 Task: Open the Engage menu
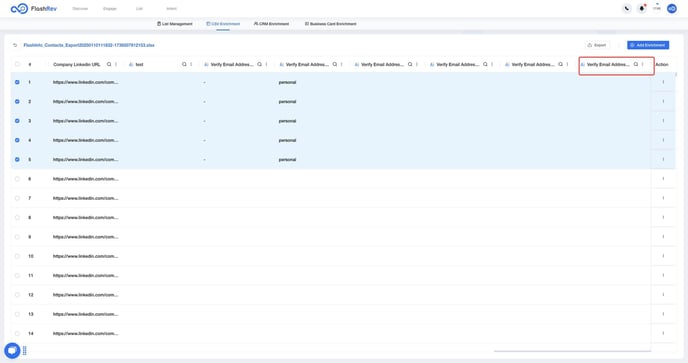(x=110, y=8)
